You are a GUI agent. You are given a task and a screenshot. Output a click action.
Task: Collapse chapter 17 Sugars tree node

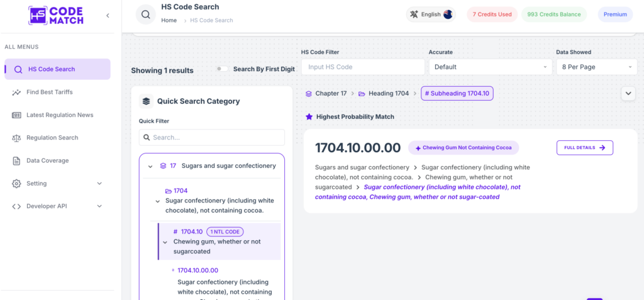tap(150, 167)
